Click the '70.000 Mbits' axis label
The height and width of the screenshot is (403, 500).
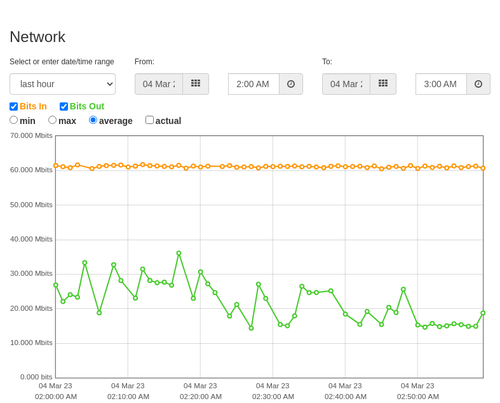click(x=31, y=135)
